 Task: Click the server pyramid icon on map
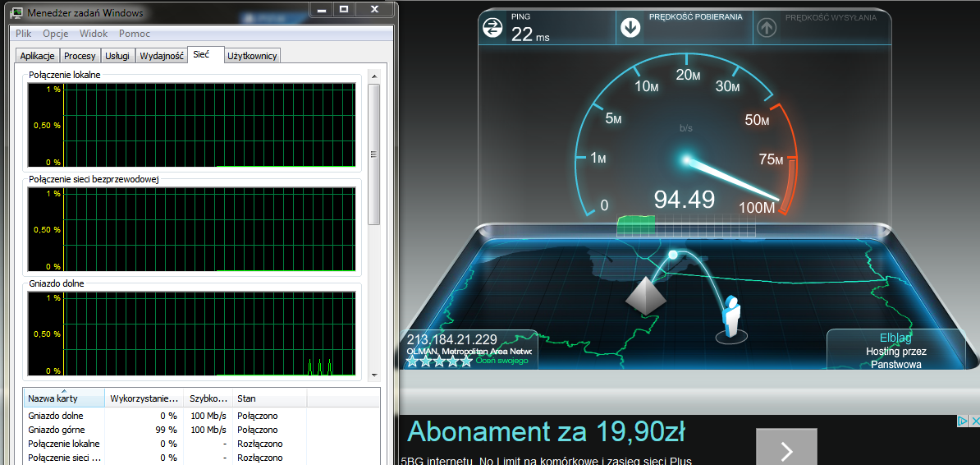coord(644,294)
